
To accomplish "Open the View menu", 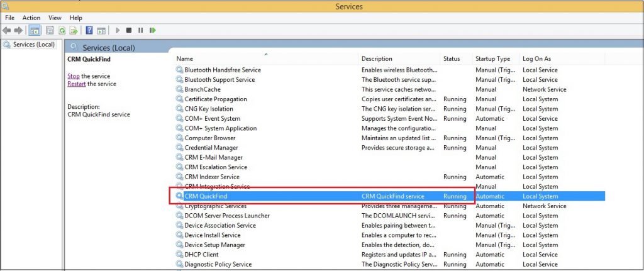I will click(55, 18).
